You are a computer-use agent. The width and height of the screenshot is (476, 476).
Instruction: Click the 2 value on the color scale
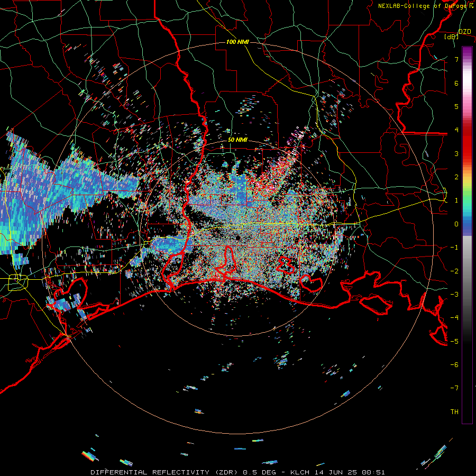pos(456,177)
